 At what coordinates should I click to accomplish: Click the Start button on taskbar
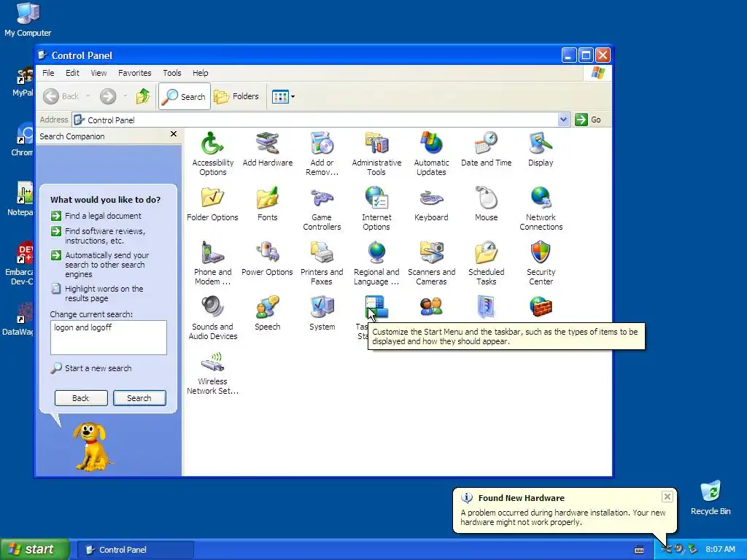34,549
